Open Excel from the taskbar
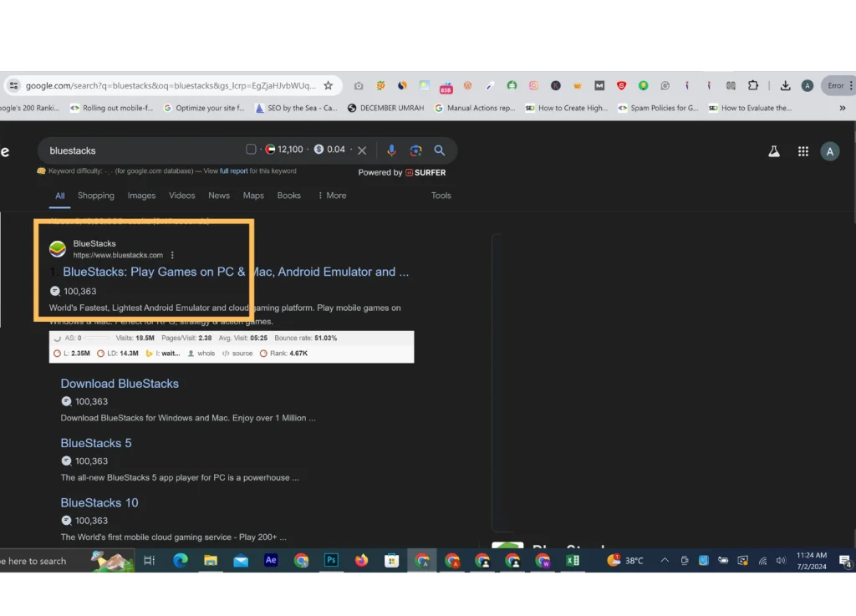Image resolution: width=856 pixels, height=616 pixels. (x=573, y=561)
